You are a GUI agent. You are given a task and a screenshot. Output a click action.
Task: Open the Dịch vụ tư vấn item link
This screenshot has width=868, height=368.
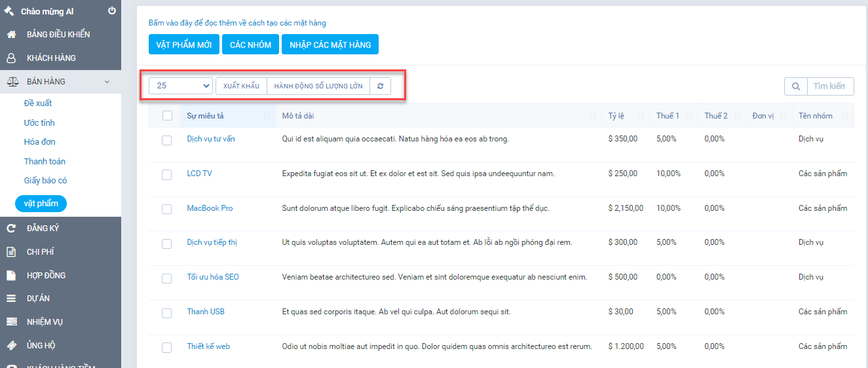click(x=211, y=139)
